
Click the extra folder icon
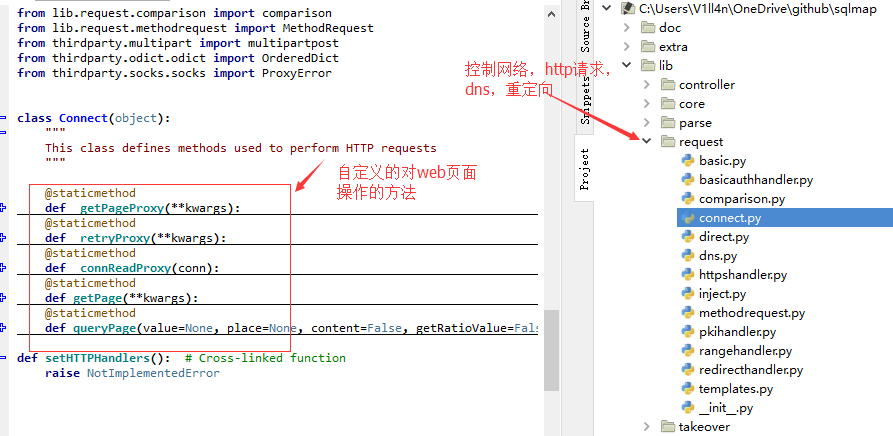[648, 47]
